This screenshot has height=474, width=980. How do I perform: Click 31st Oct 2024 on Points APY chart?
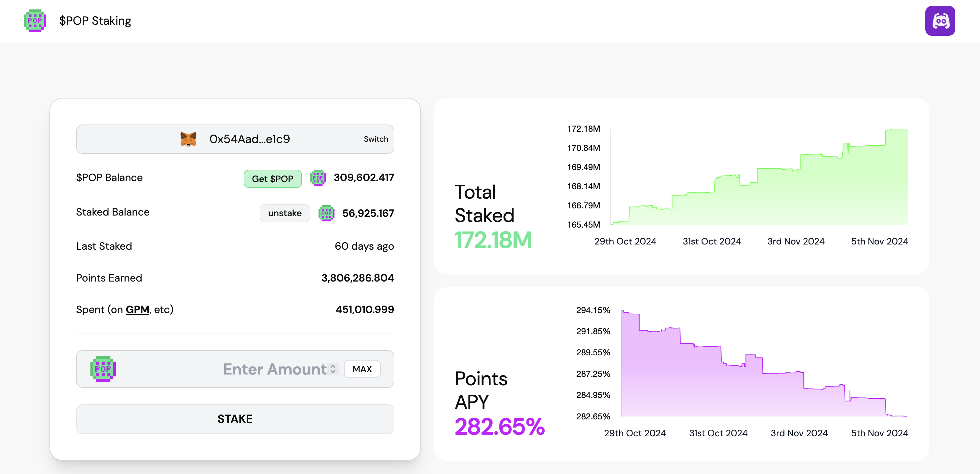(x=718, y=433)
